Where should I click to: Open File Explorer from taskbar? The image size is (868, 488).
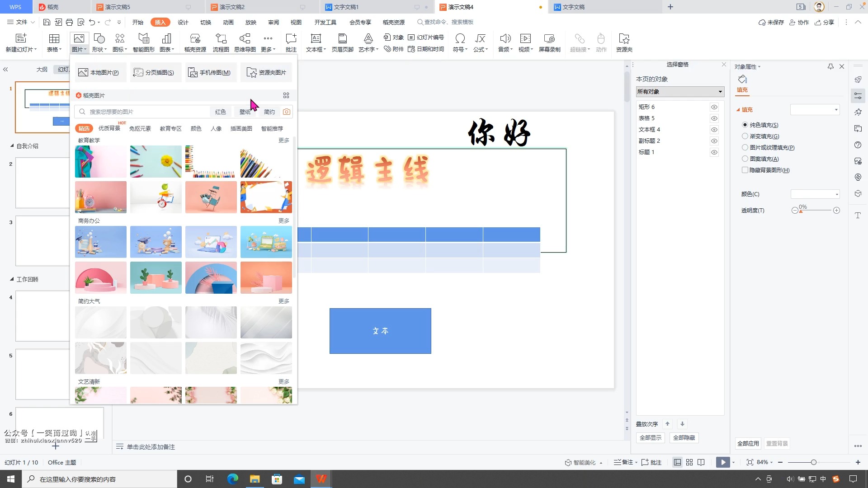tap(255, 479)
